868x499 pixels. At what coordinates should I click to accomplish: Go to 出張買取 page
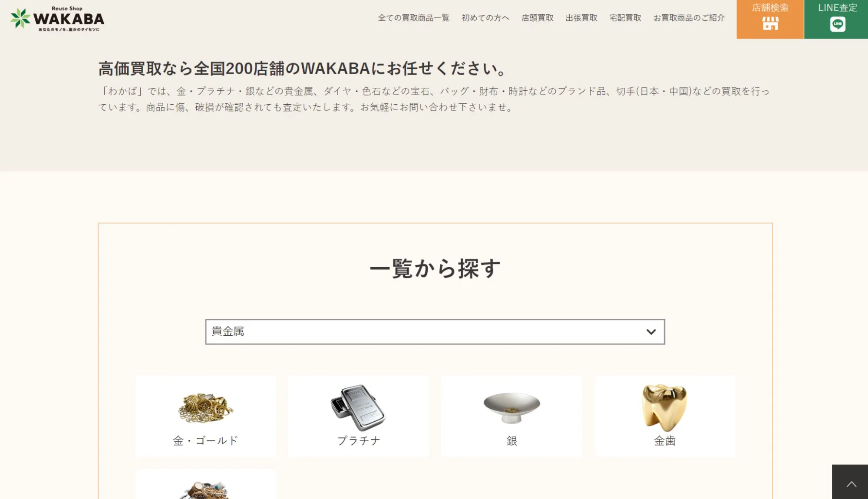[581, 18]
